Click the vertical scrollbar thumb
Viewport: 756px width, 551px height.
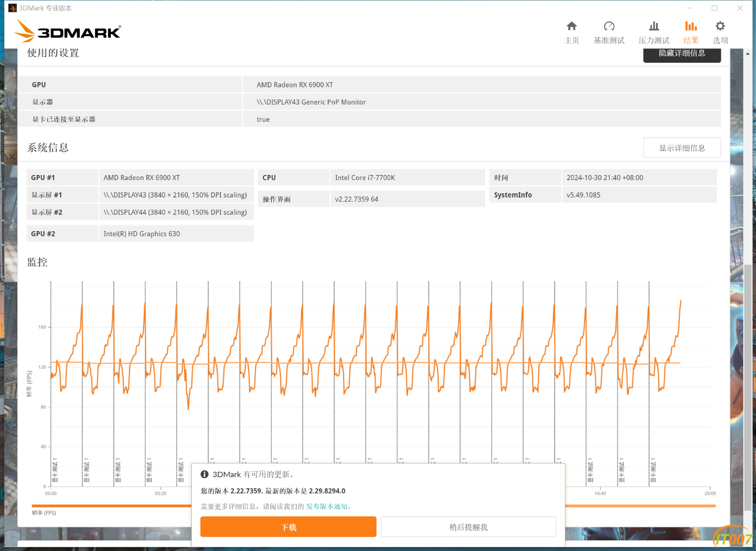tap(747, 388)
